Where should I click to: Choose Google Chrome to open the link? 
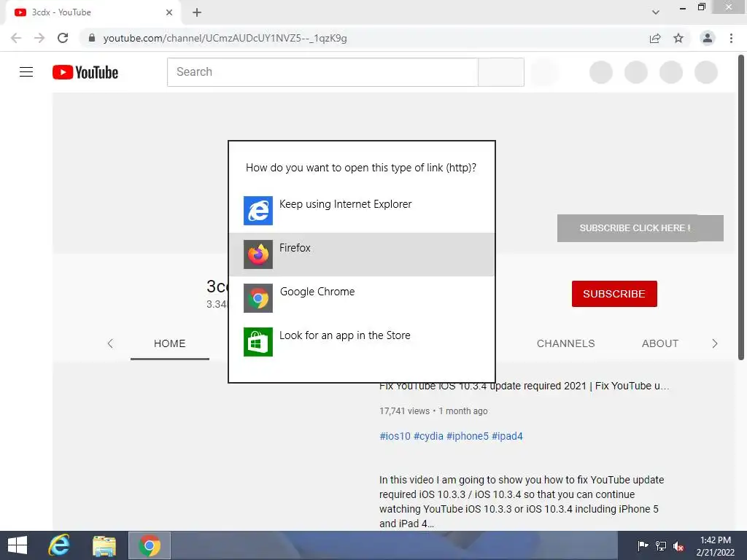[x=362, y=298]
